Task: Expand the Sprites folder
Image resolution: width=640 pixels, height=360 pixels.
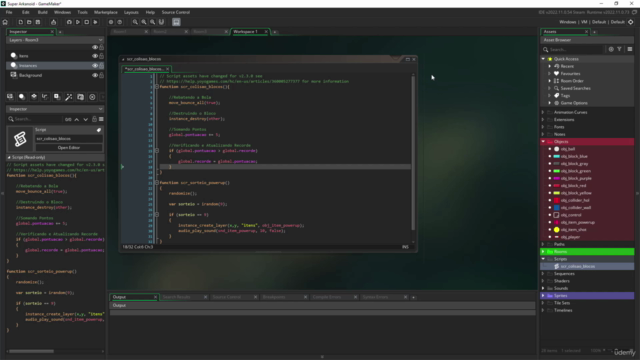Action: [543, 296]
